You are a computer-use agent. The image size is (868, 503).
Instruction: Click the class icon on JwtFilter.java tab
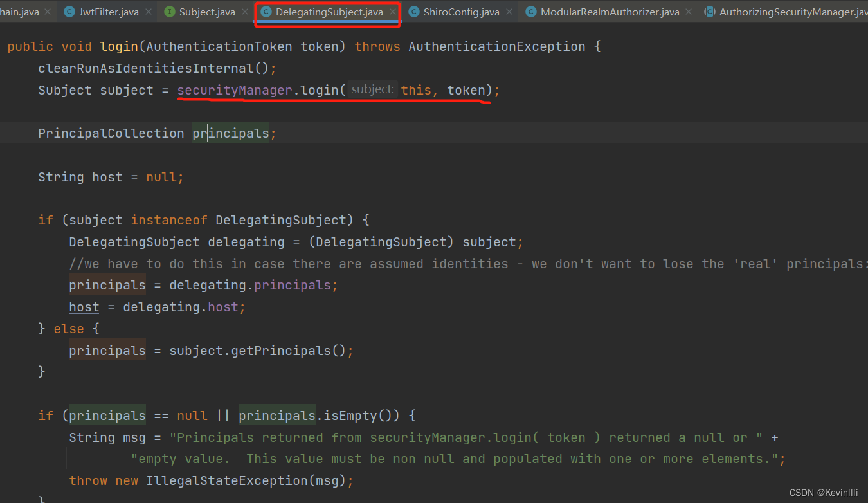tap(69, 12)
